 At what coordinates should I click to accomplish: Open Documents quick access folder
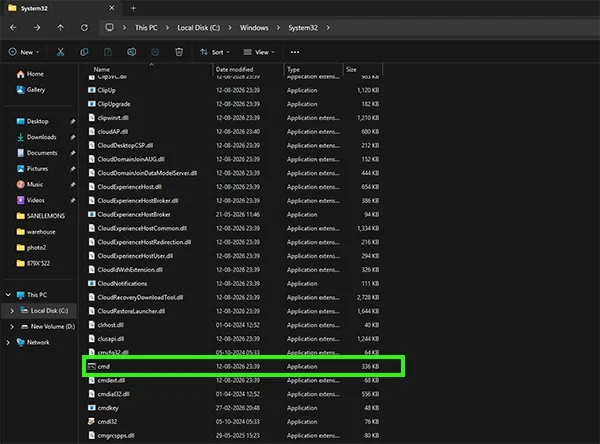coord(37,153)
